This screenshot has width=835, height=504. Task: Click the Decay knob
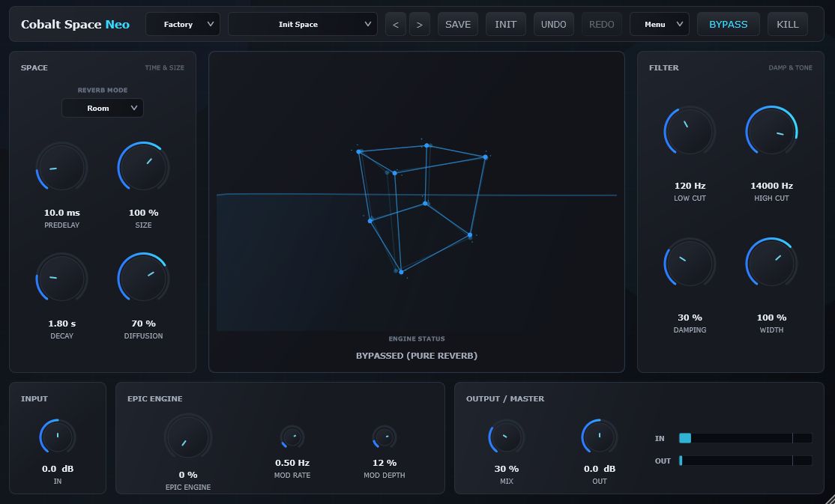point(61,279)
